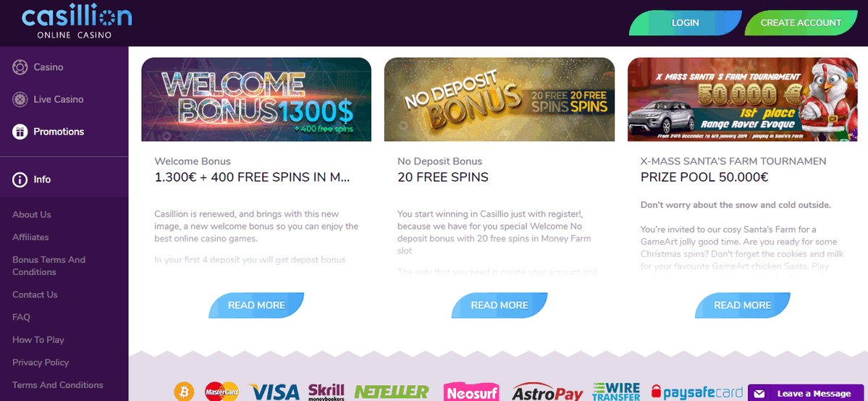
Task: Click the Skrill moneybookers logo
Action: [x=326, y=392]
